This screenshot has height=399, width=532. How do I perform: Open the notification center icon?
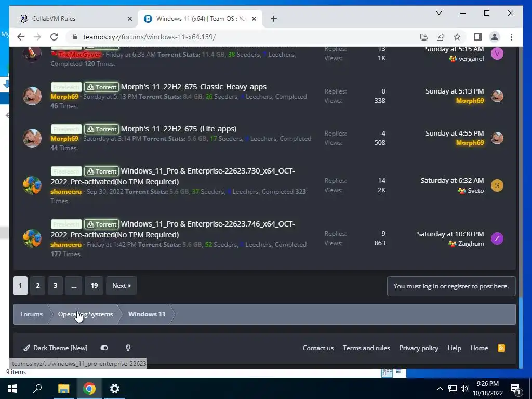click(x=515, y=389)
